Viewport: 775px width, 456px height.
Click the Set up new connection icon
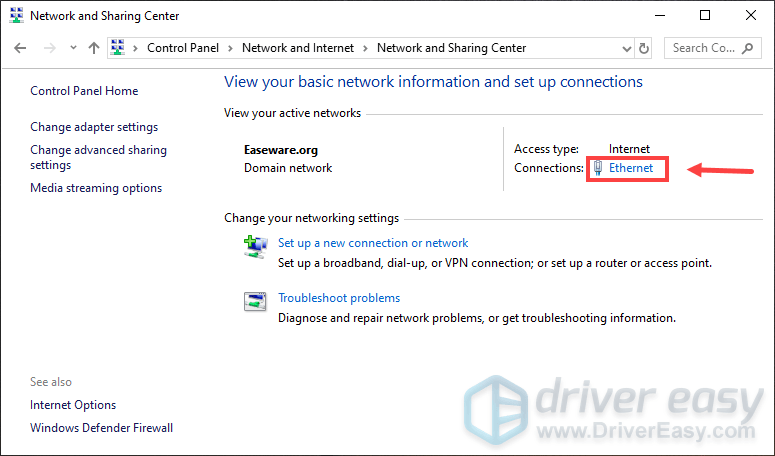point(255,246)
